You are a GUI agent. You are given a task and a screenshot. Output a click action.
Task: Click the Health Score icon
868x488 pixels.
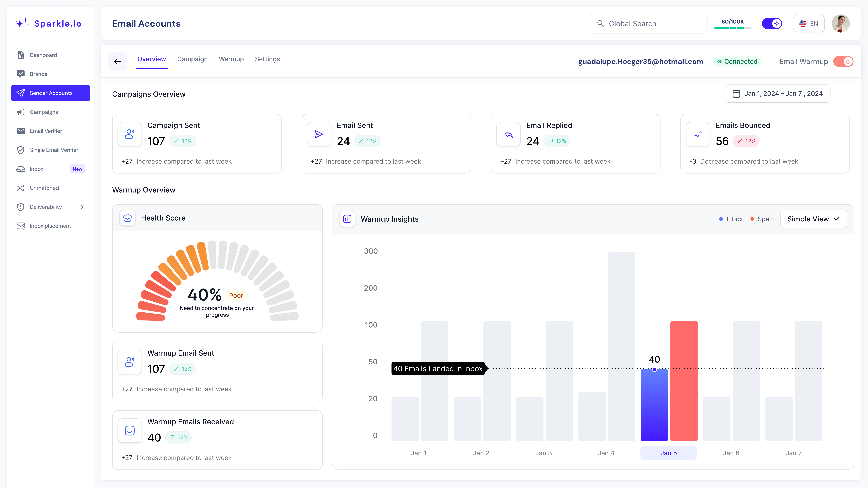pyautogui.click(x=127, y=218)
